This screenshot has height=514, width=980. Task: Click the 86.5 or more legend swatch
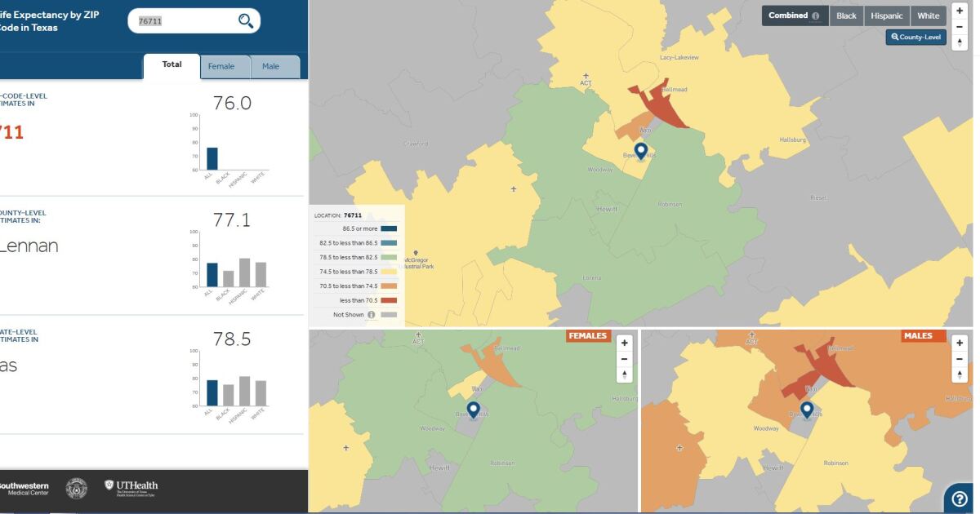pyautogui.click(x=389, y=228)
